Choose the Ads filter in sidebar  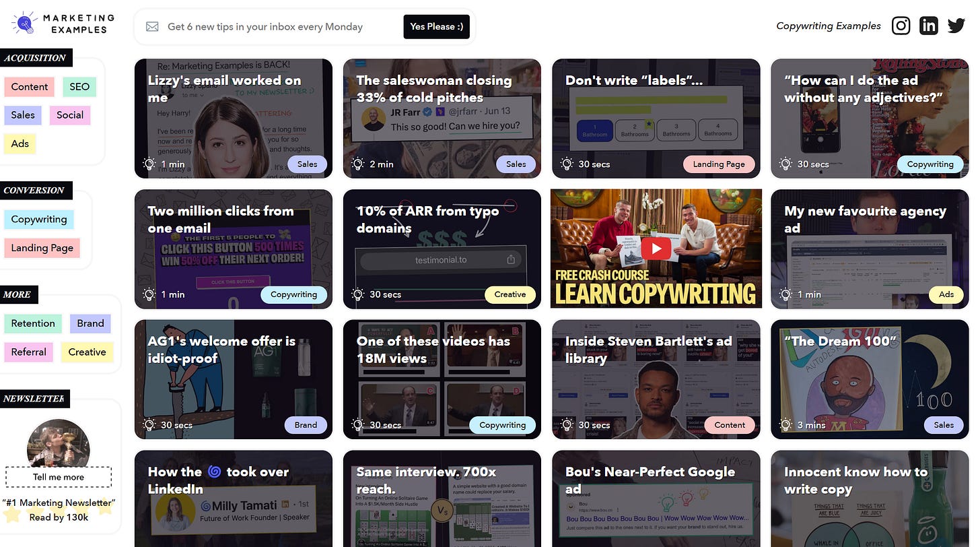coord(20,143)
